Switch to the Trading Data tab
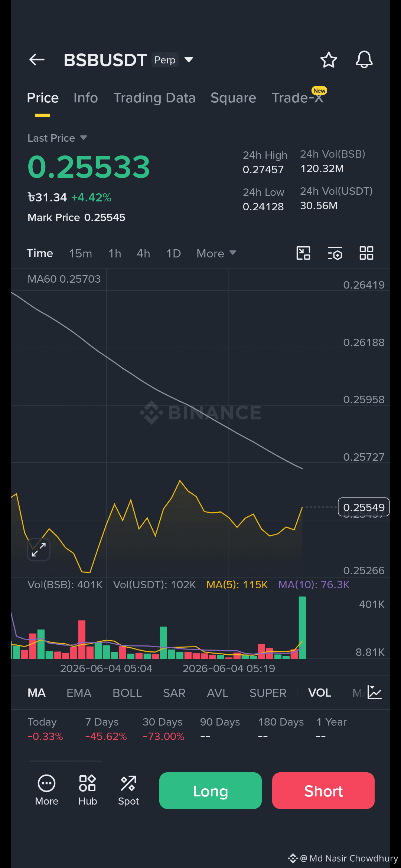Image resolution: width=401 pixels, height=868 pixels. pyautogui.click(x=154, y=98)
